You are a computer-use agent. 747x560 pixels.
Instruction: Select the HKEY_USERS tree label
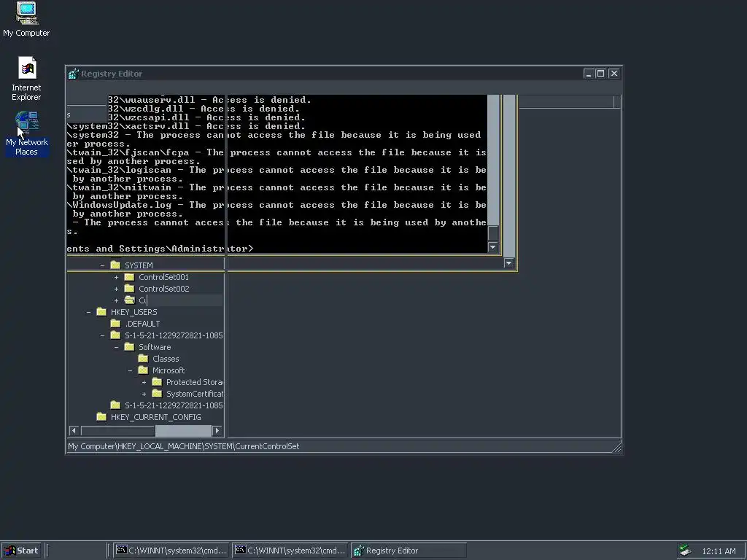click(134, 312)
